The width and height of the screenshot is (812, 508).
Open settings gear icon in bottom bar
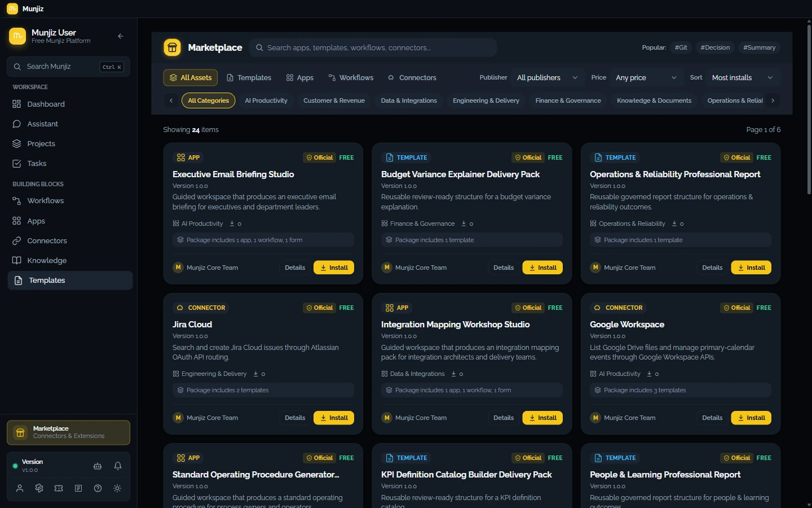[39, 488]
